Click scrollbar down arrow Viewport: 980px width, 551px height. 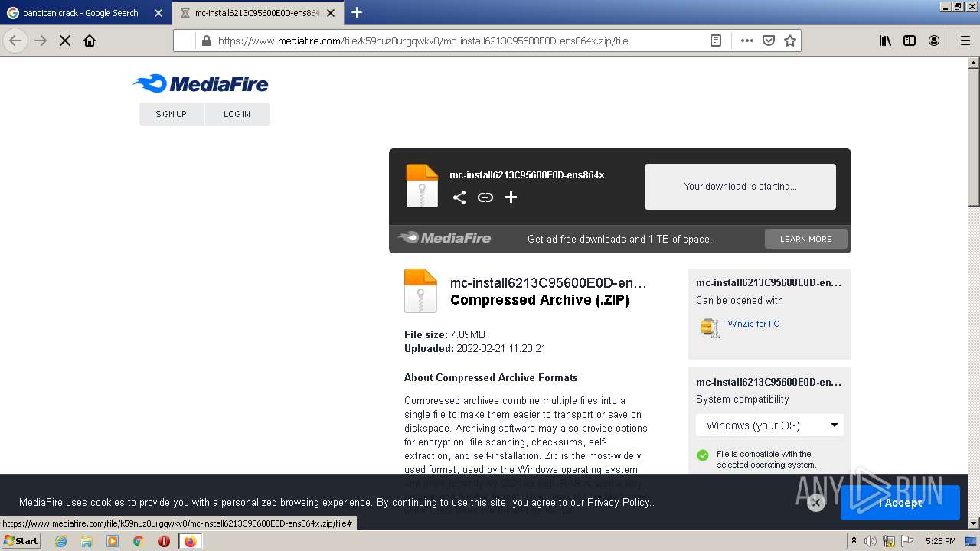973,523
